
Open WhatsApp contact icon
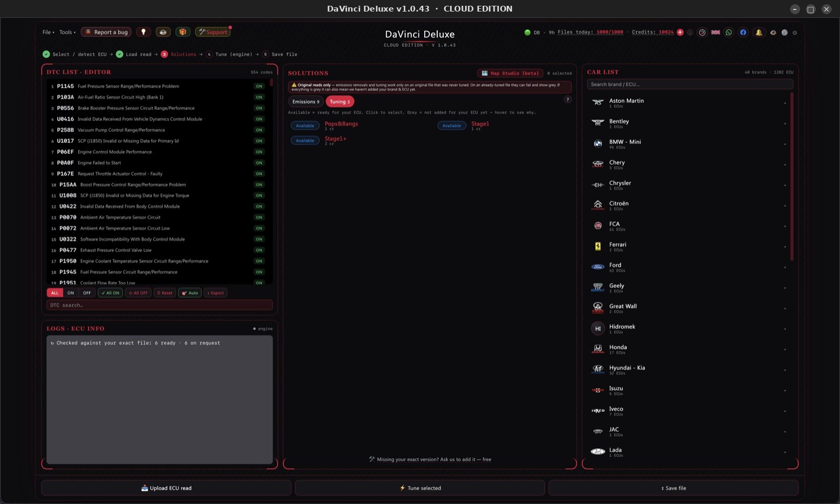click(729, 32)
